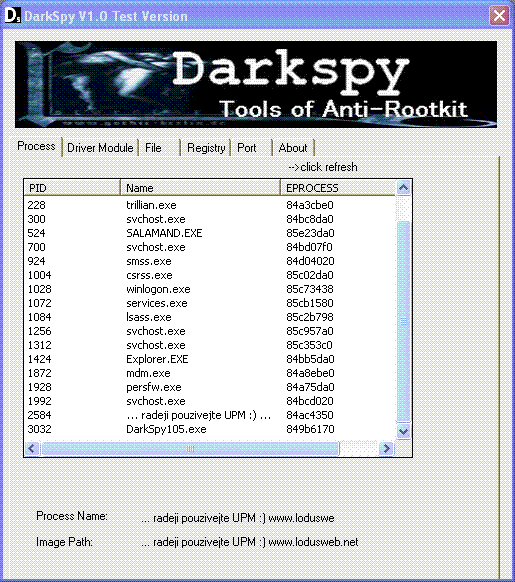Select the SALAMAND.EXE process

(209, 233)
